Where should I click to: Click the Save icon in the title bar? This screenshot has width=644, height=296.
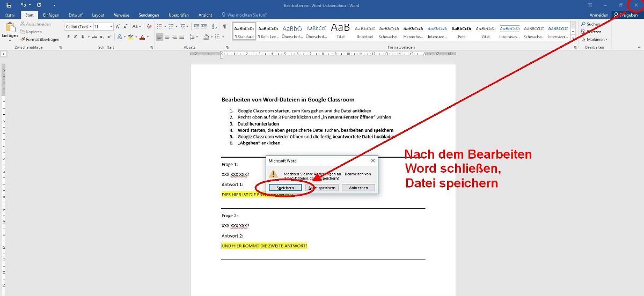click(9, 4)
